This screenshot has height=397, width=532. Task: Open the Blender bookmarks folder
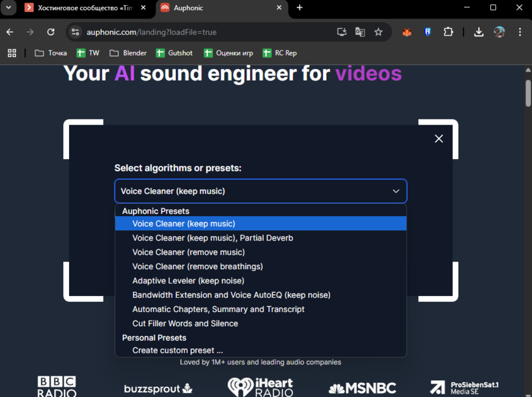(x=129, y=53)
